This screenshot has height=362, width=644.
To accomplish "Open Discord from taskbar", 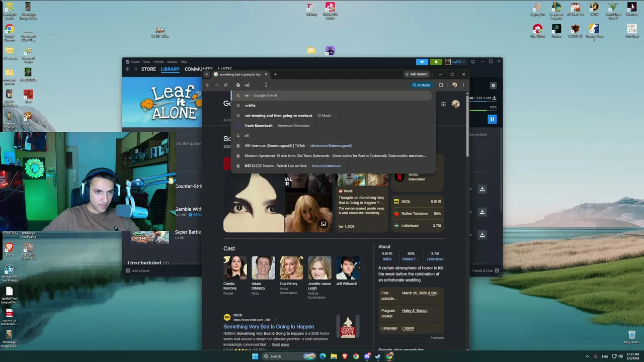I will coord(367,356).
